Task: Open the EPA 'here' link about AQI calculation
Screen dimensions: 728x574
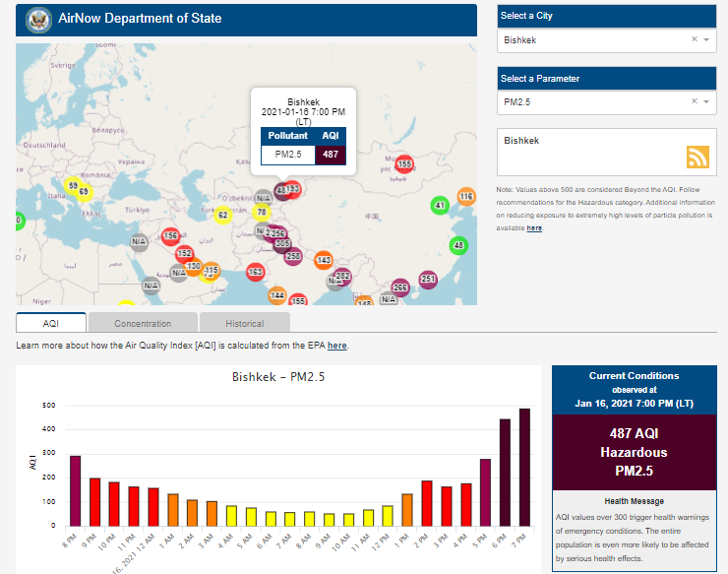Action: coord(336,346)
